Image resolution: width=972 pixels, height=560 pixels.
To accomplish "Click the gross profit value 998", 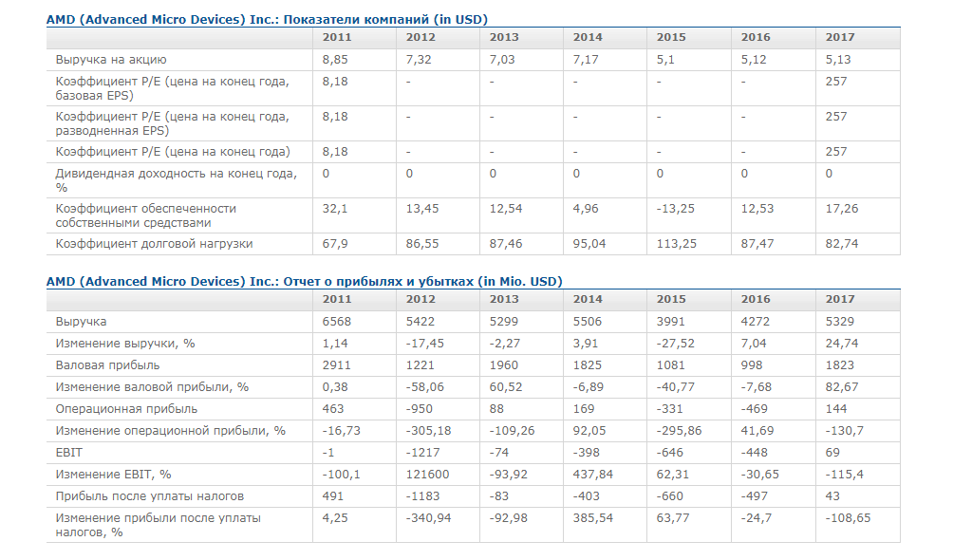I will [752, 365].
